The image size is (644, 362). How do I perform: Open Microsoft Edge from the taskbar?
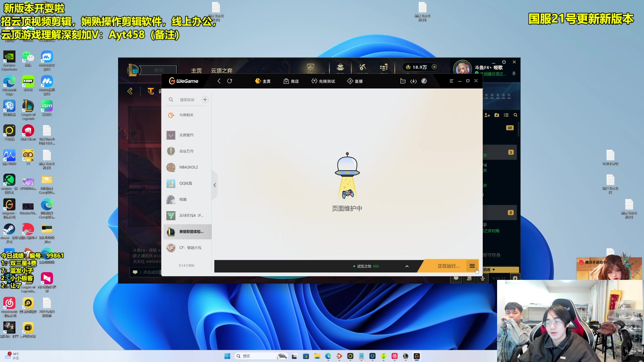pos(328,356)
